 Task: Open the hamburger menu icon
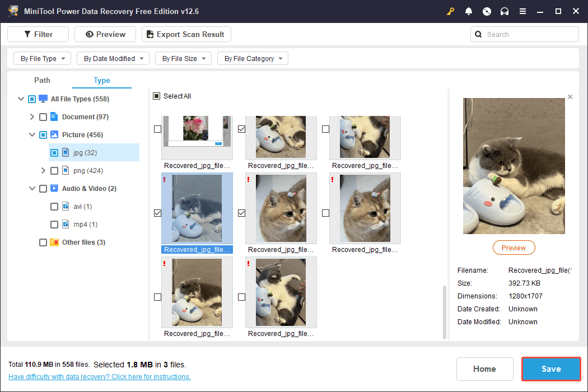coord(522,11)
